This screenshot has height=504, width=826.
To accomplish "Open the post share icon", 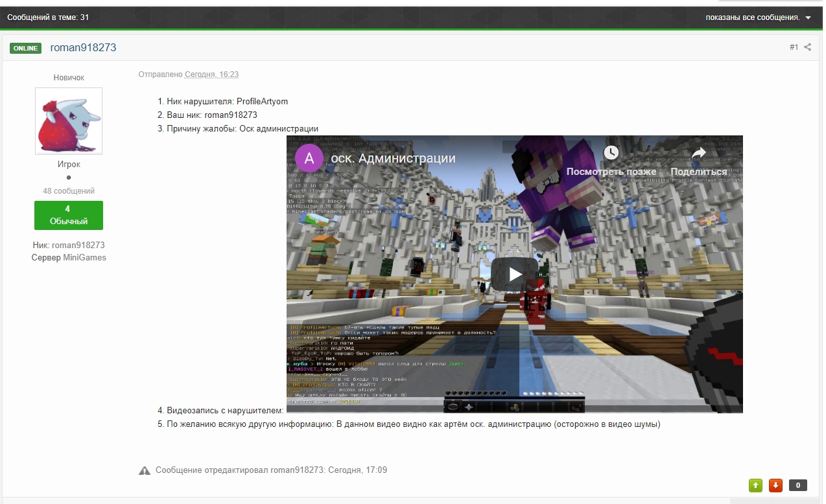I will tap(807, 47).
